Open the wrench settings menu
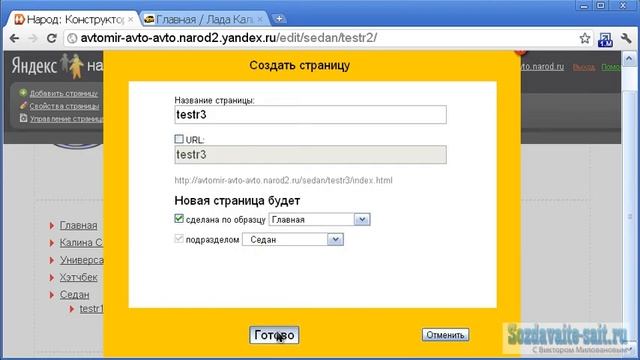 click(x=626, y=38)
